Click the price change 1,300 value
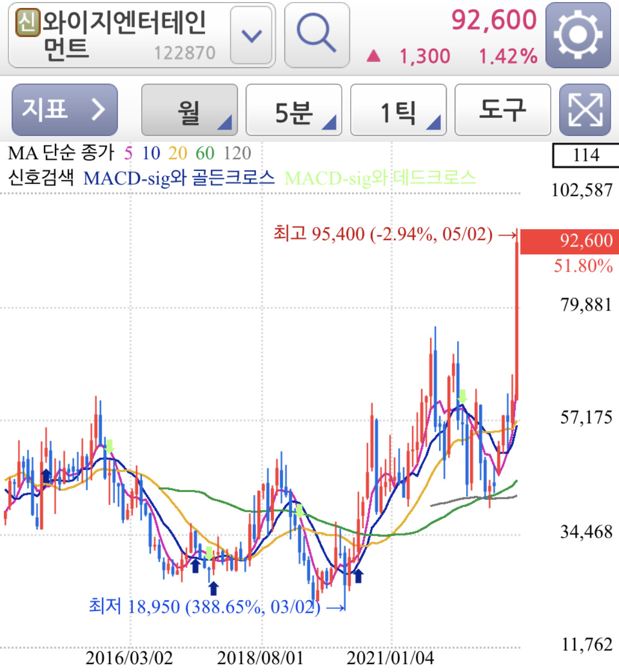The height and width of the screenshot is (672, 619). pyautogui.click(x=425, y=56)
